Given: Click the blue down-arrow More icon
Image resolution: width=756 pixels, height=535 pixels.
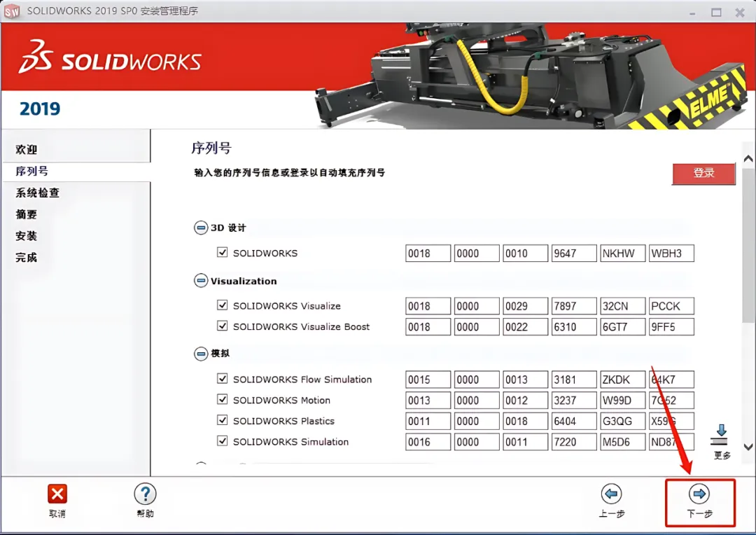Looking at the screenshot, I should (721, 435).
